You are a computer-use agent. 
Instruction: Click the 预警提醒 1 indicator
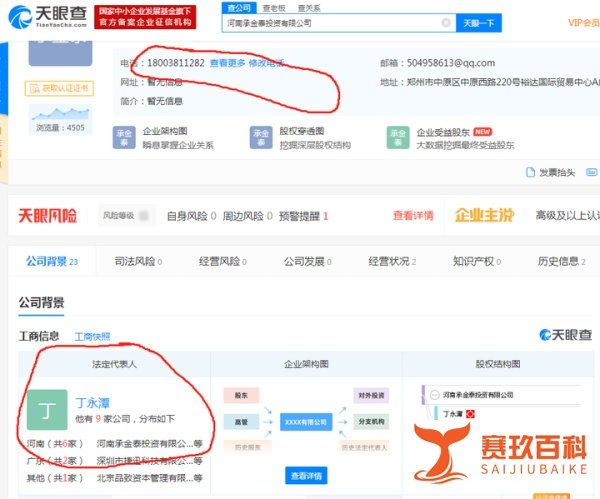303,216
